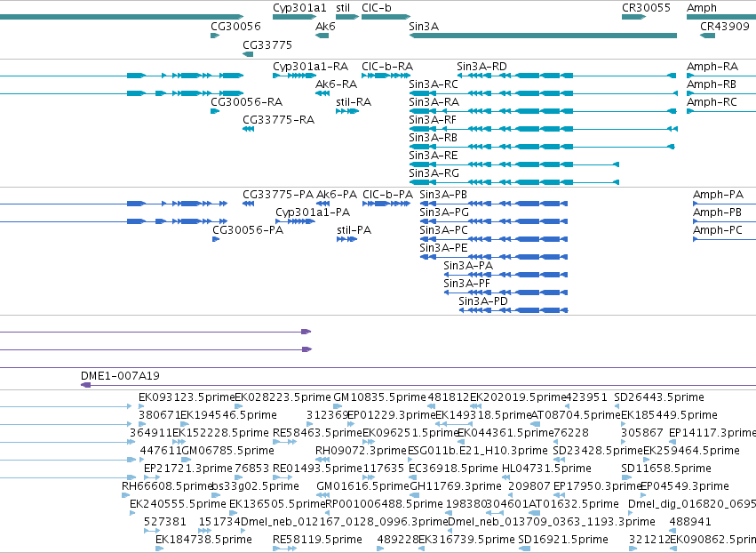Click the Amph-RB transcript label
Screen dimensions: 756x553
coord(712,84)
